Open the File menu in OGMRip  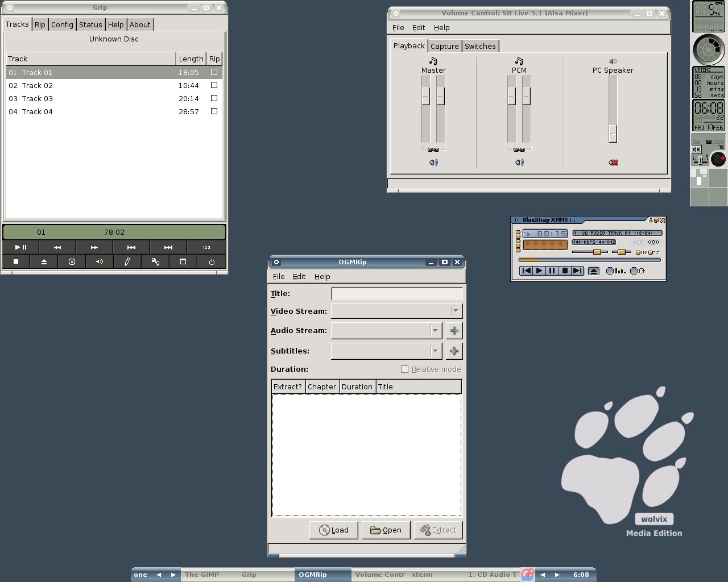tap(279, 276)
